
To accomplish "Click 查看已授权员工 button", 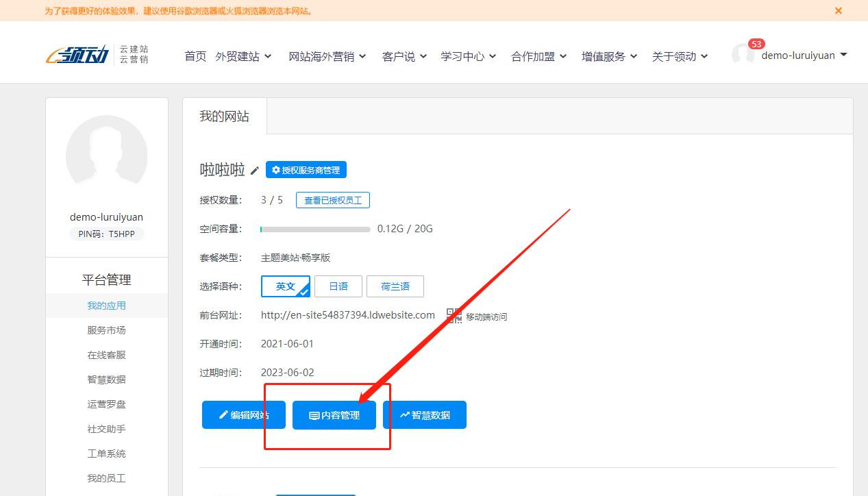I will (x=333, y=200).
